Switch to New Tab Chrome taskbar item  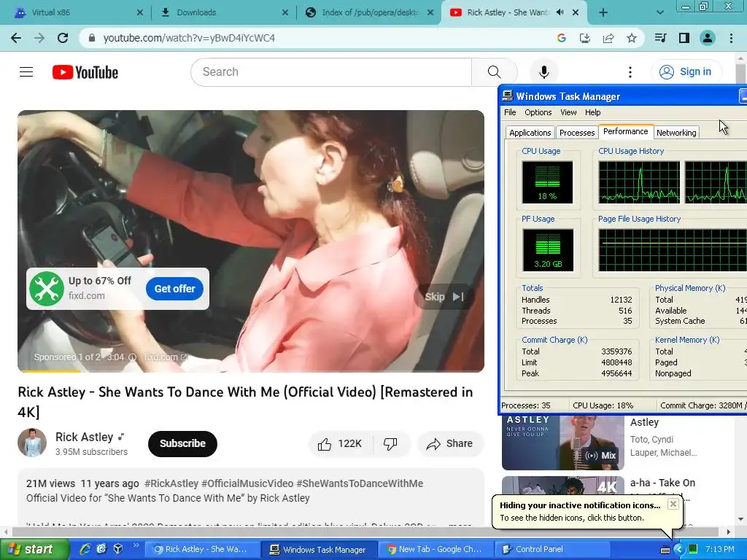(x=435, y=549)
